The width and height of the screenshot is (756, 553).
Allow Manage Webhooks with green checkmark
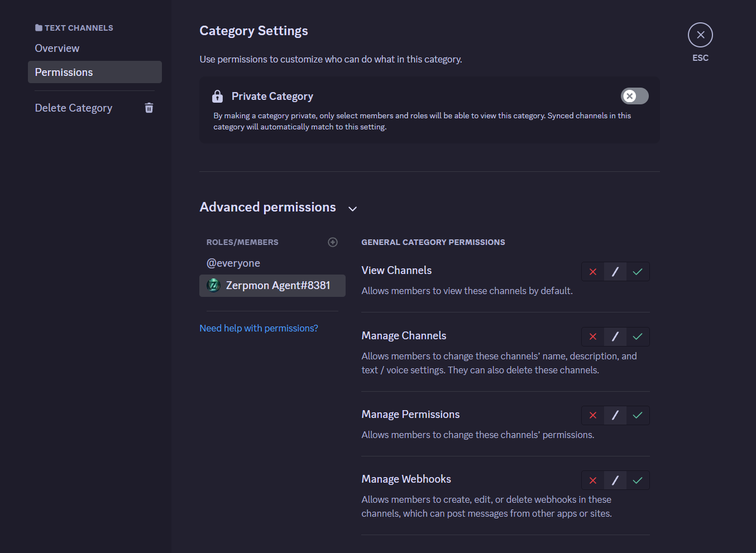click(638, 480)
